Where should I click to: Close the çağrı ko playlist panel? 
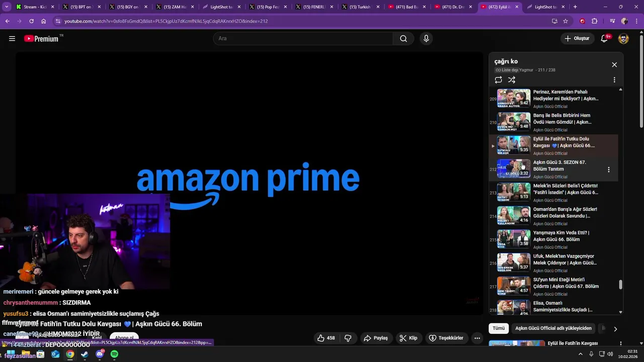pyautogui.click(x=614, y=65)
